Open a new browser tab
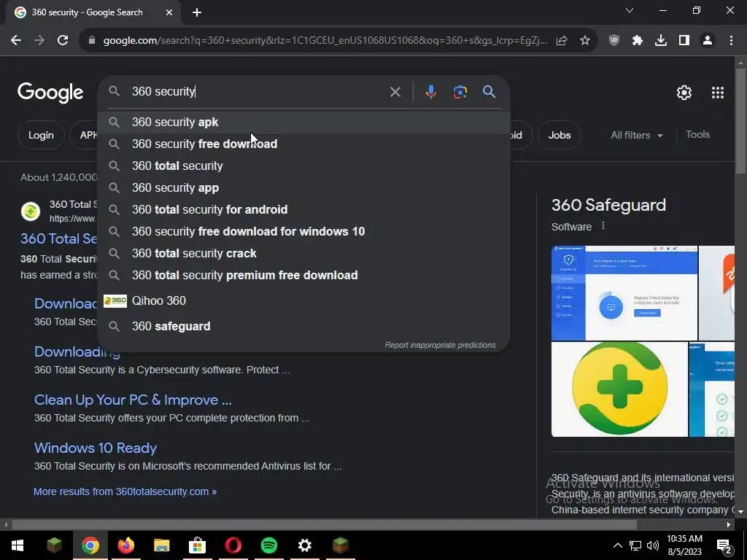 point(197,12)
